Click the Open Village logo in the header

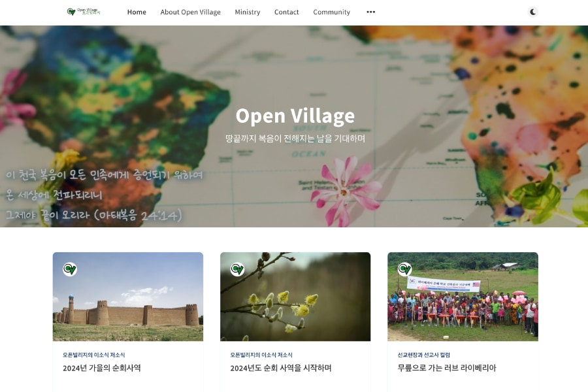[84, 12]
